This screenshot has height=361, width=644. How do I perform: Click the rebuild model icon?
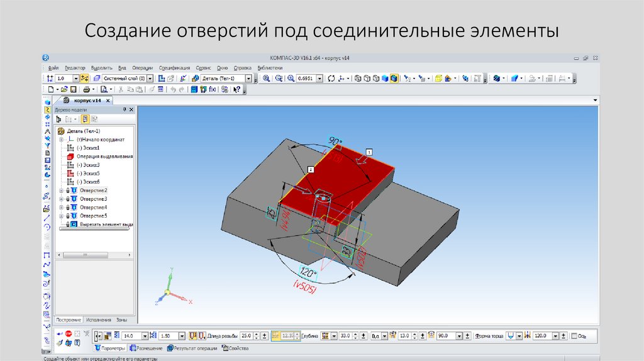coord(465,78)
